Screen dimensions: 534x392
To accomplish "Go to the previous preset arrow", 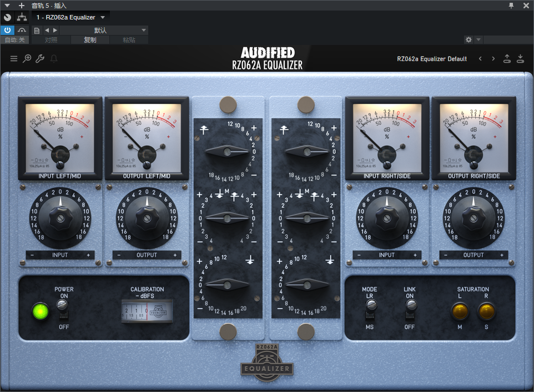I will [x=480, y=59].
